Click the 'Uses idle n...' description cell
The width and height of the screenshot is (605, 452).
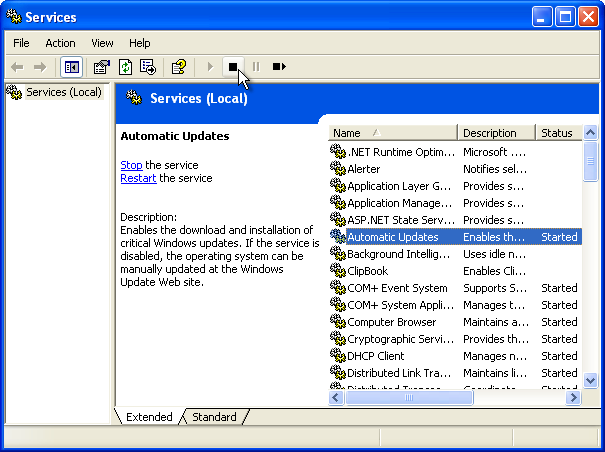pos(494,254)
